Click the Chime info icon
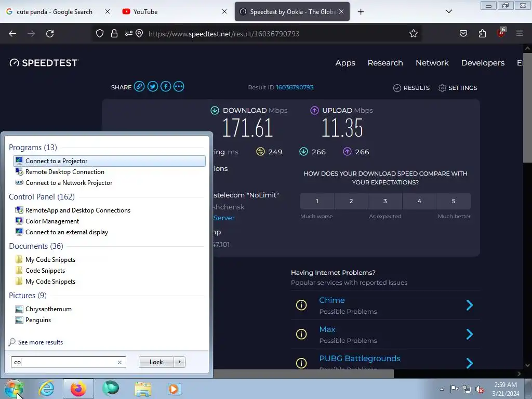 pyautogui.click(x=301, y=305)
